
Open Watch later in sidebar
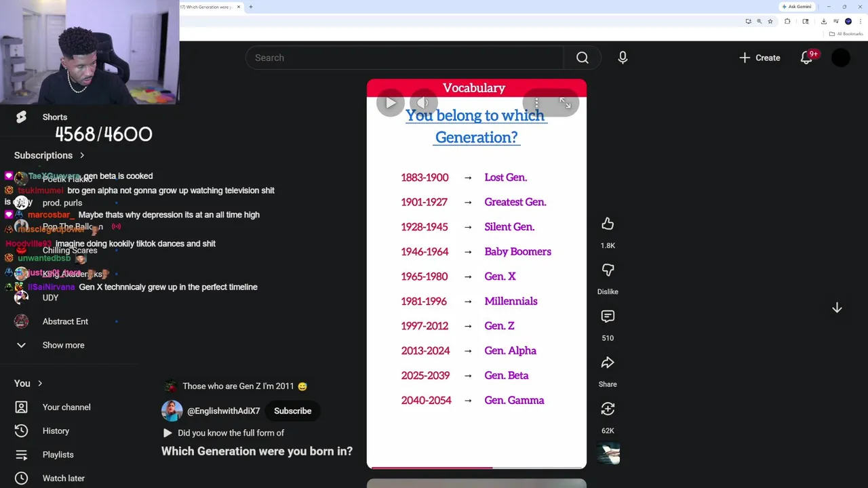pos(63,478)
